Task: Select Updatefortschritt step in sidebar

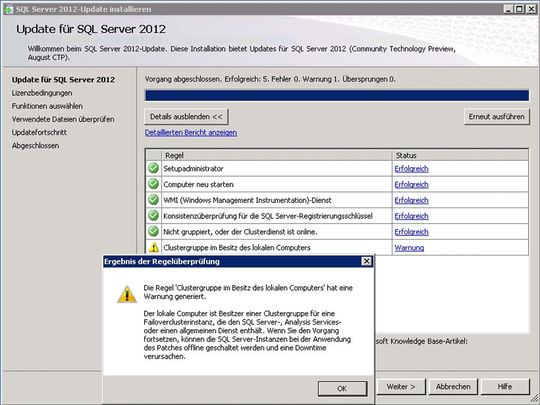Action: pos(39,132)
